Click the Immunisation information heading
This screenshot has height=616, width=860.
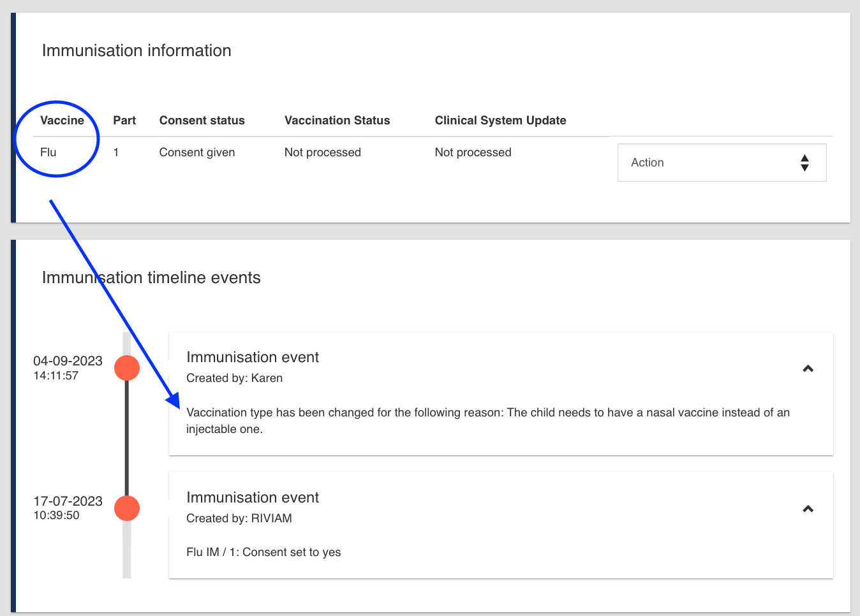pos(137,50)
